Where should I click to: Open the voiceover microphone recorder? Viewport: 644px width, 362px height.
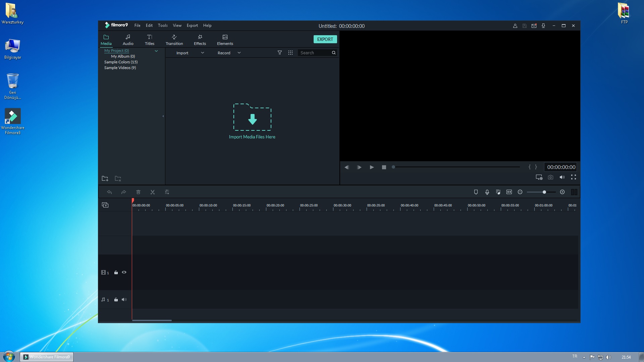tap(487, 192)
